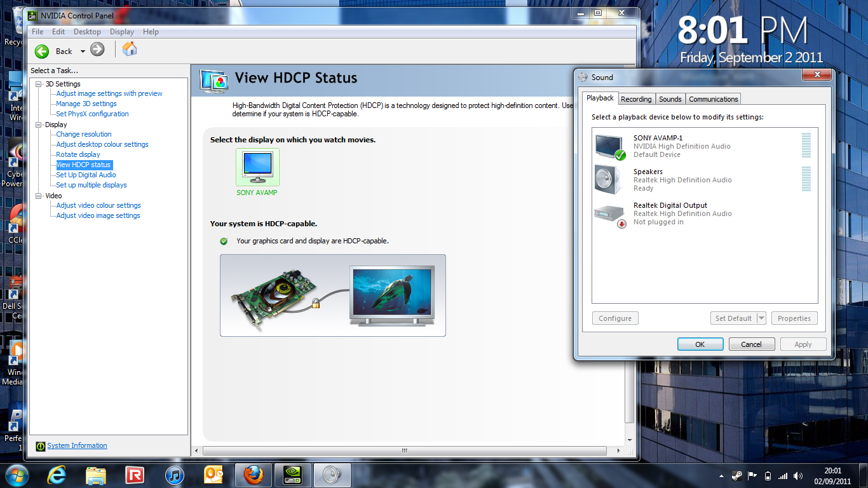The height and width of the screenshot is (488, 868).
Task: Select Set up multiple displays
Action: click(92, 185)
